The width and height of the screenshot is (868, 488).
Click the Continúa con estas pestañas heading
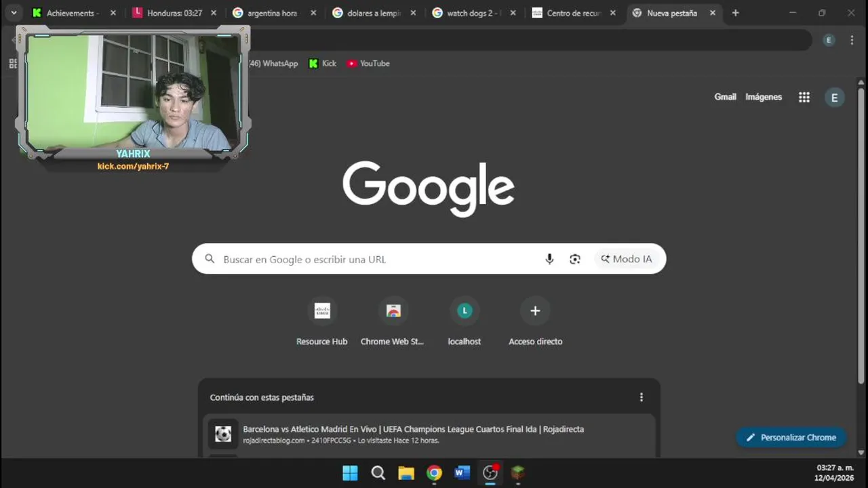point(262,397)
